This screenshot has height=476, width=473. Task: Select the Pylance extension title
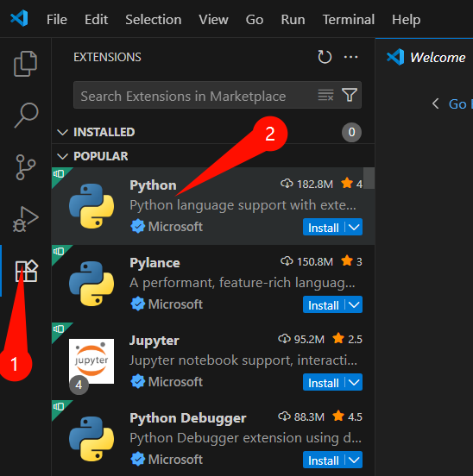point(155,263)
